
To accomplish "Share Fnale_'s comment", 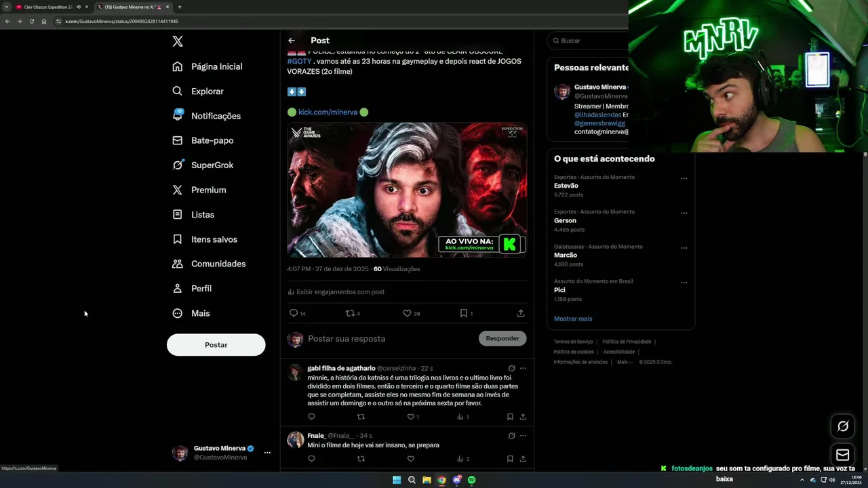I will [523, 459].
